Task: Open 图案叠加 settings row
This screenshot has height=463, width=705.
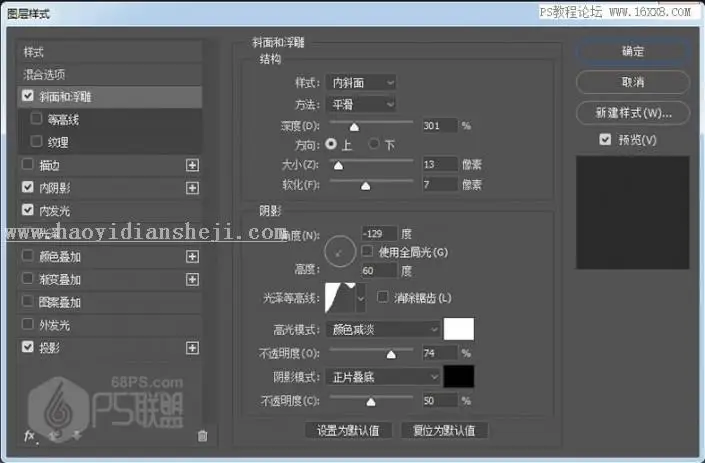Action: (109, 302)
